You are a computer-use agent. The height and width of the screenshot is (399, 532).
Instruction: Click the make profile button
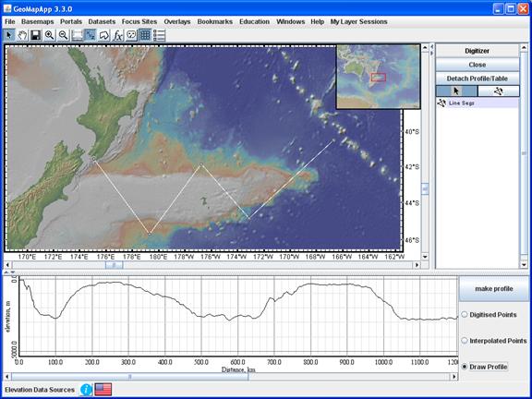click(x=493, y=289)
